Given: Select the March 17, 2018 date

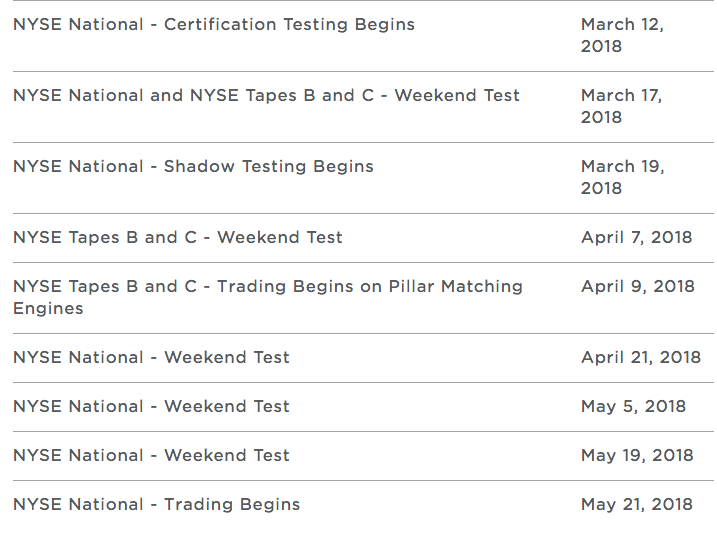Looking at the screenshot, I should click(621, 106).
